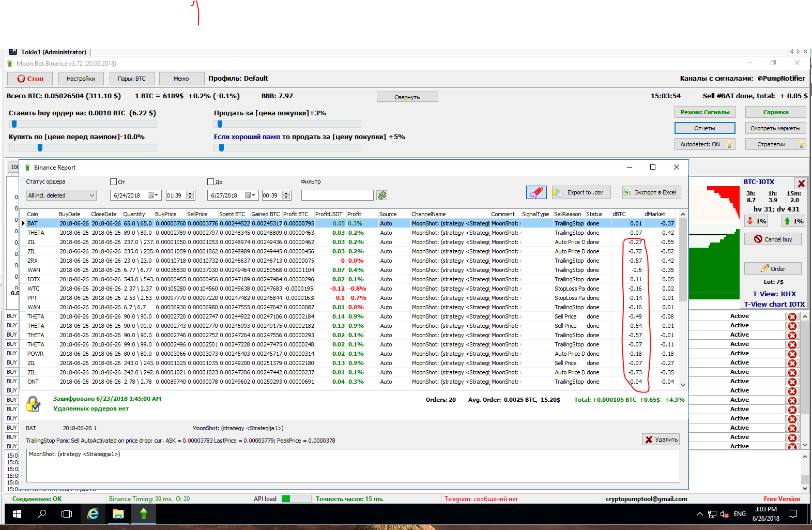Click Export to .csv button

[x=581, y=192]
